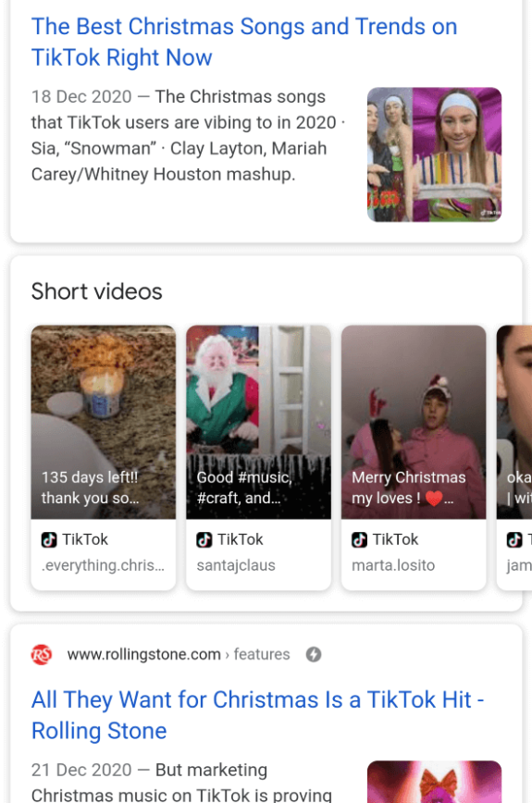Screen dimensions: 532x803
Task: Click TikTok logo under marta.losito video
Action: click(359, 539)
